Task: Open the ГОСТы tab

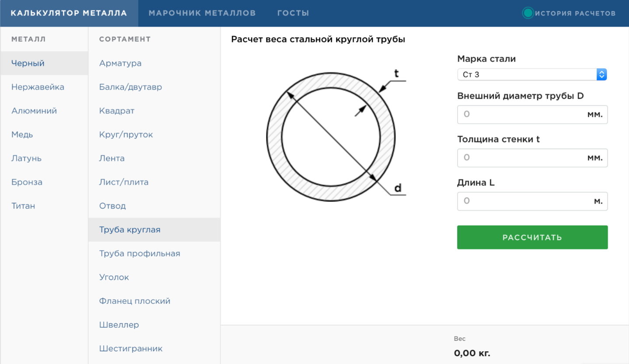Action: [x=293, y=13]
